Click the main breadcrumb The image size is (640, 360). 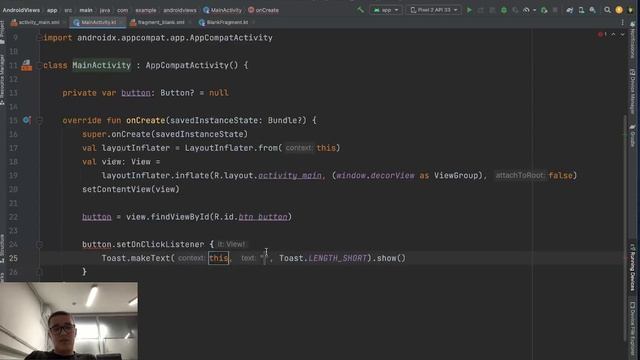click(x=86, y=10)
